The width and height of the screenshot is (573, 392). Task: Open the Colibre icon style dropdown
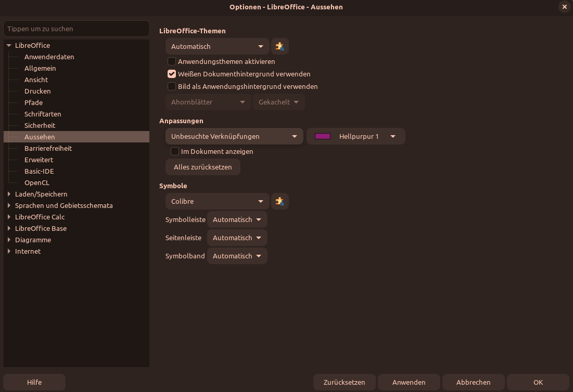(x=217, y=201)
